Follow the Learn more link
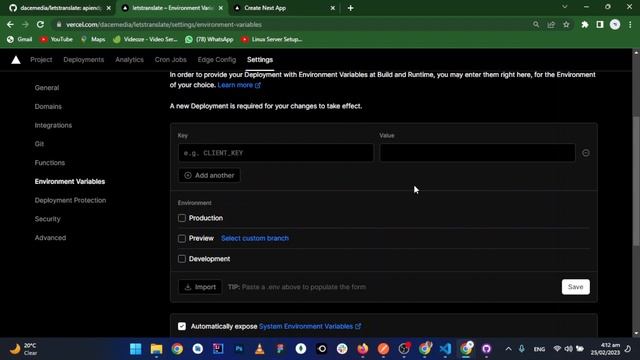The image size is (640, 360). 239,85
